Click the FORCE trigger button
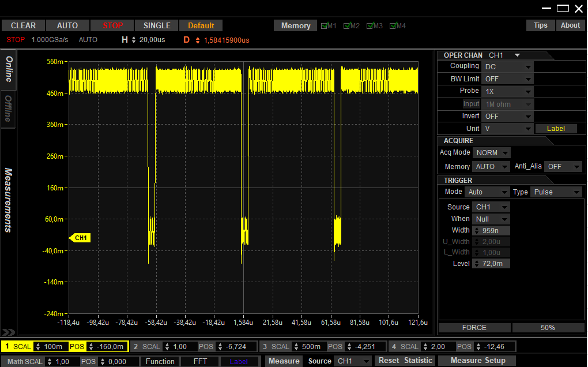Image resolution: width=588 pixels, height=367 pixels. (x=474, y=328)
